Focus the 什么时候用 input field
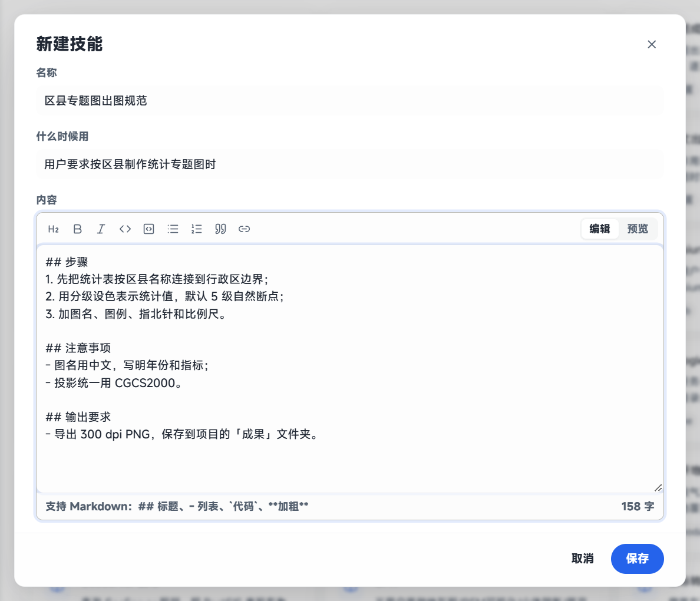The image size is (700, 601). point(350,164)
